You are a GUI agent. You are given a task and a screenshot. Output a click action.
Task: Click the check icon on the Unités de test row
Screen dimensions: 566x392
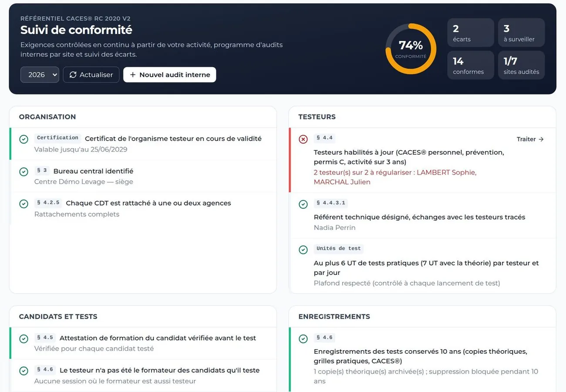click(x=303, y=250)
